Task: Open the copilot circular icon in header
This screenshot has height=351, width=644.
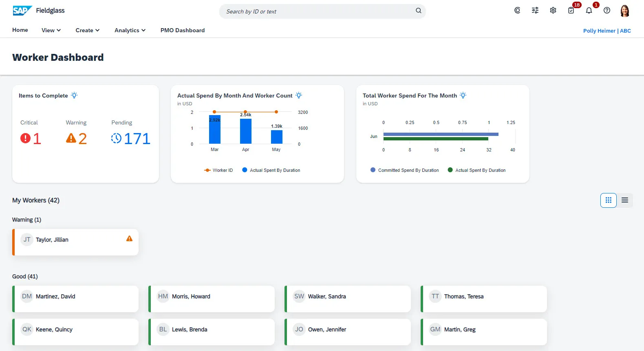Action: (x=517, y=11)
